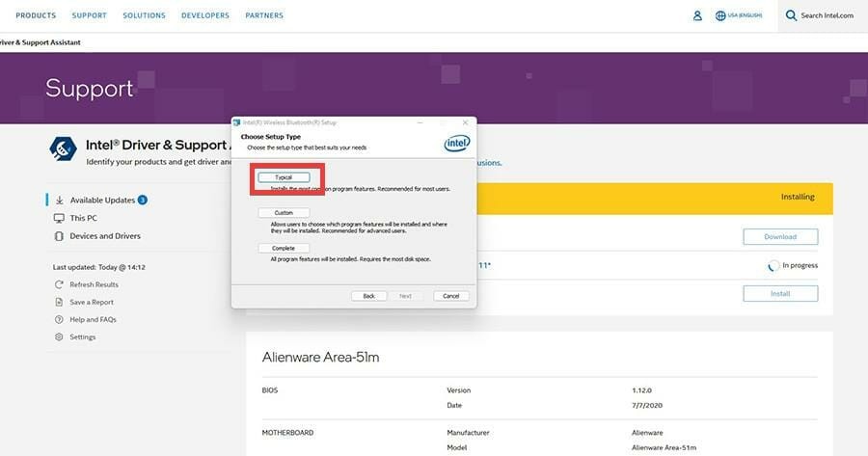Click the Manufacturer Alienware value
Viewport: 868px width, 456px height.
pos(647,433)
